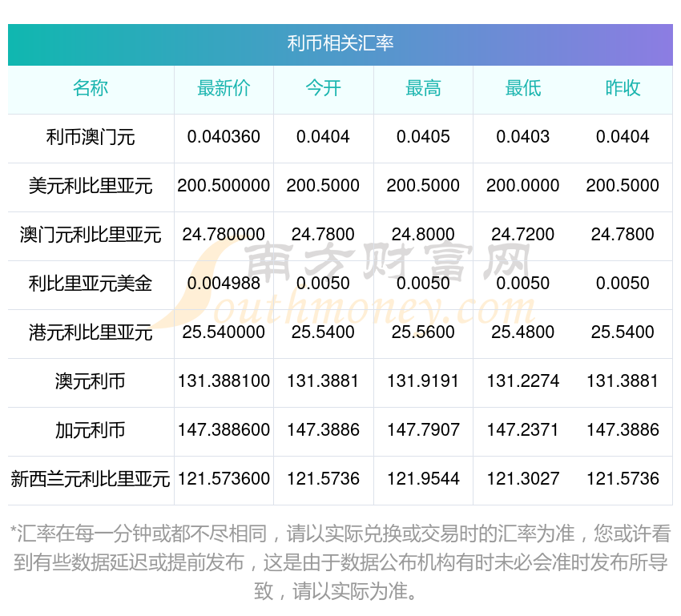Click the 25.4800 lowest value
This screenshot has width=681, height=616.
(523, 332)
